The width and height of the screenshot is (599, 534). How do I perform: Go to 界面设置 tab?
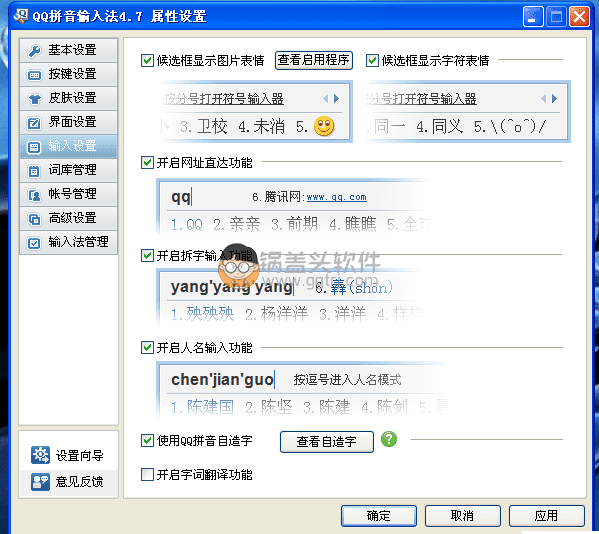(x=68, y=122)
